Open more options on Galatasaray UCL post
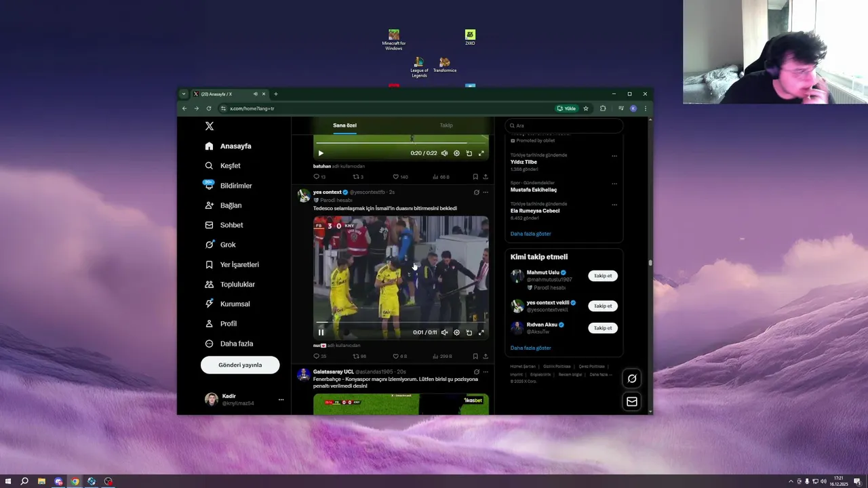Viewport: 868px width, 488px height. coord(486,372)
